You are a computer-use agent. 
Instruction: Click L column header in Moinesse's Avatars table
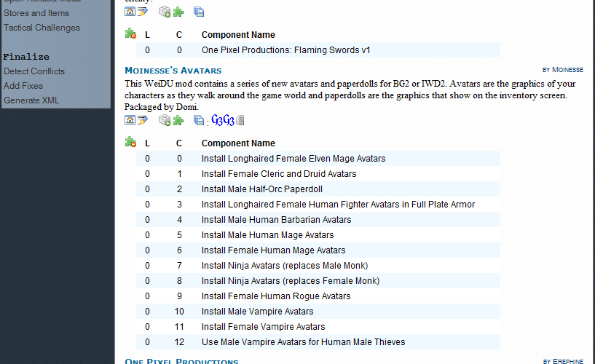tap(147, 143)
